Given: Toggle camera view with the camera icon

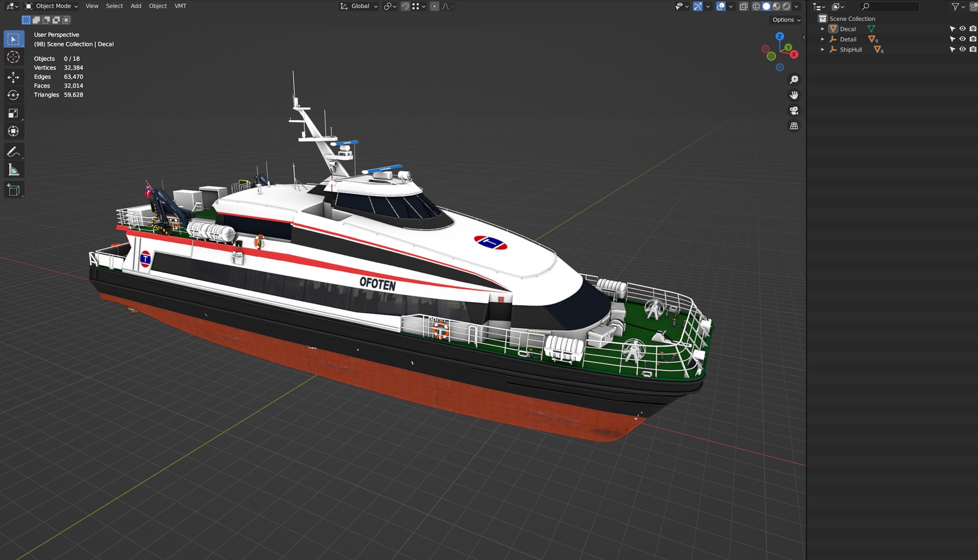Looking at the screenshot, I should (x=794, y=110).
